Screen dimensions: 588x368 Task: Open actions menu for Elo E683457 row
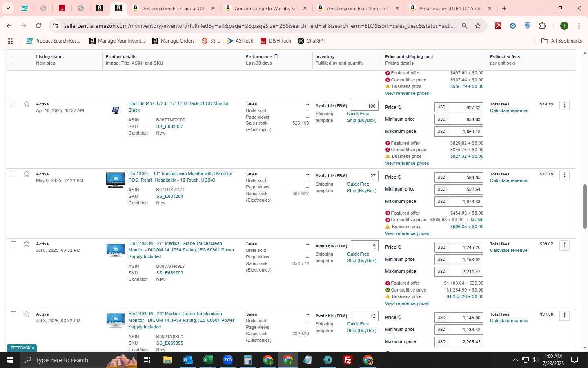click(564, 105)
